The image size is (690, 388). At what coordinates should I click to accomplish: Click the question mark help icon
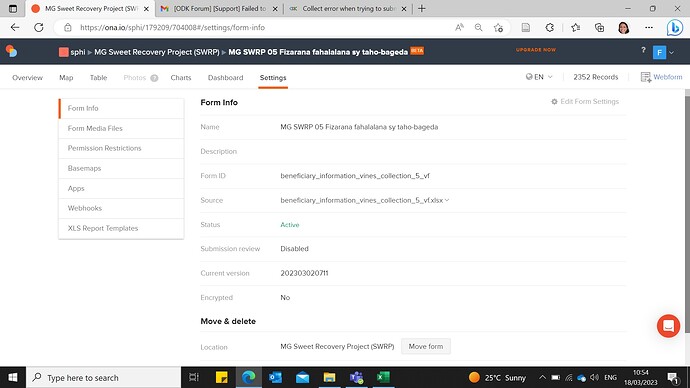tap(643, 50)
